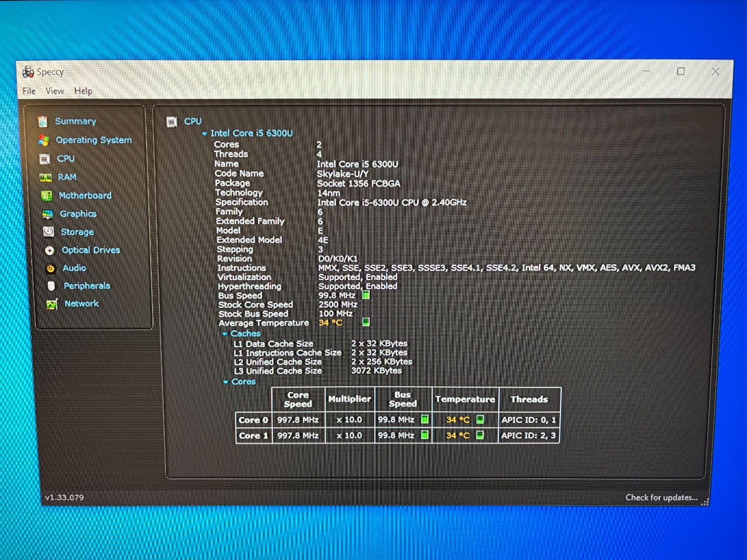Screen dimensions: 747x560
Task: Maximize the Speccy window
Action: pos(681,71)
